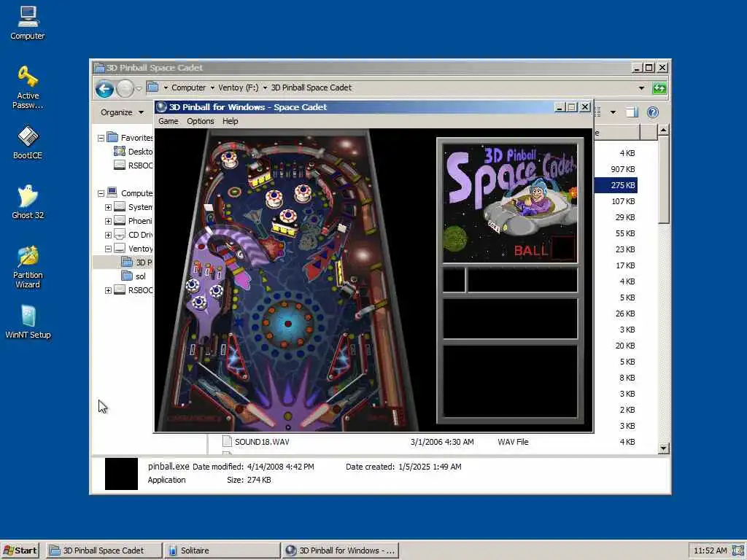Click the Explorer forward arrow button
The height and width of the screenshot is (560, 747).
tap(125, 88)
